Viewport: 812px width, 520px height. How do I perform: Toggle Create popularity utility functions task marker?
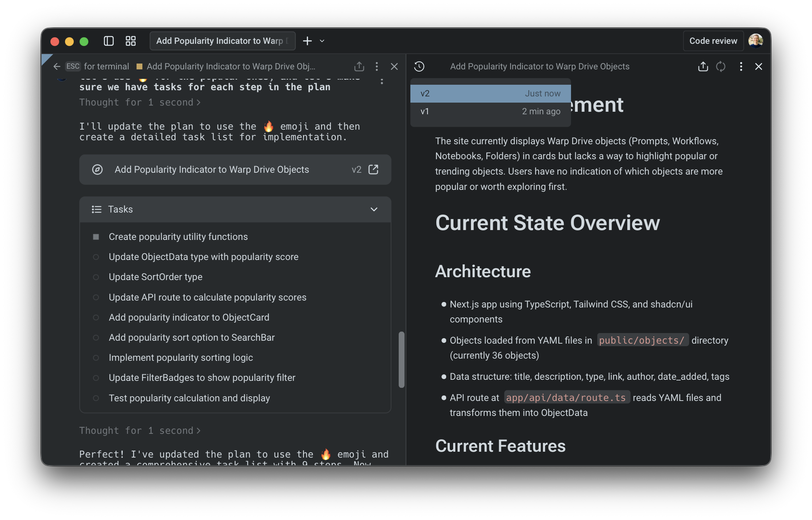96,237
